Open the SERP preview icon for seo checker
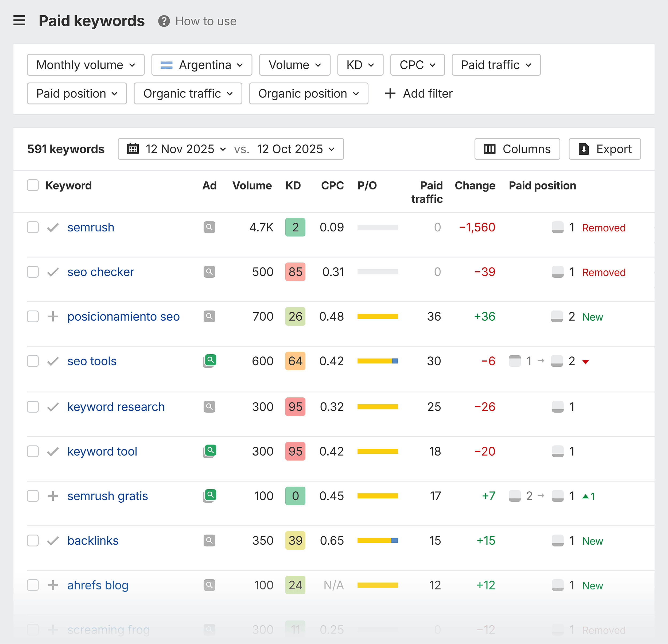This screenshot has height=644, width=668. [209, 272]
